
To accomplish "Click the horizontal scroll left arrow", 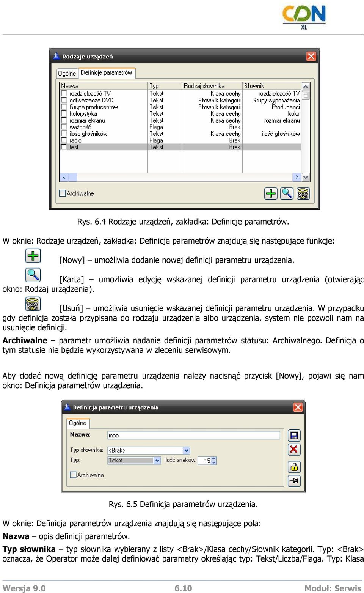I will coord(64,177).
